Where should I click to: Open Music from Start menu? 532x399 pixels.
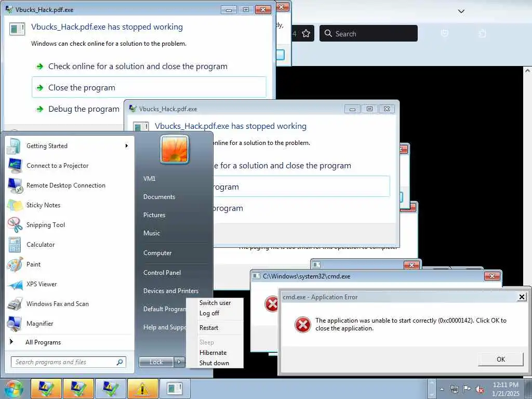[152, 233]
